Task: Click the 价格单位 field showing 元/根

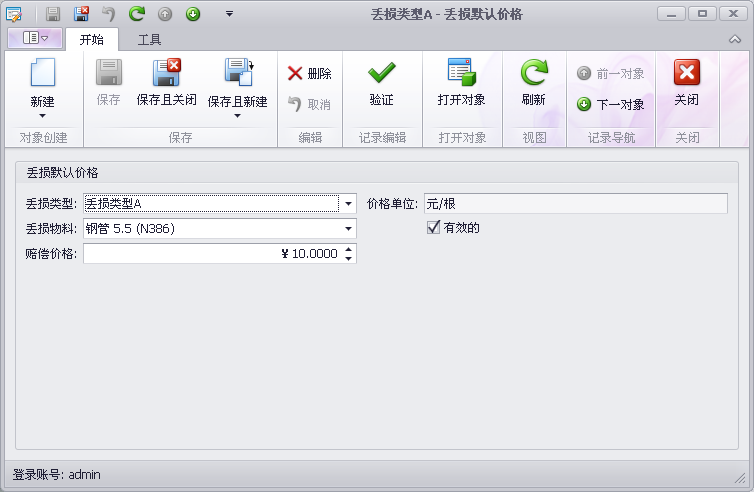Action: [576, 203]
